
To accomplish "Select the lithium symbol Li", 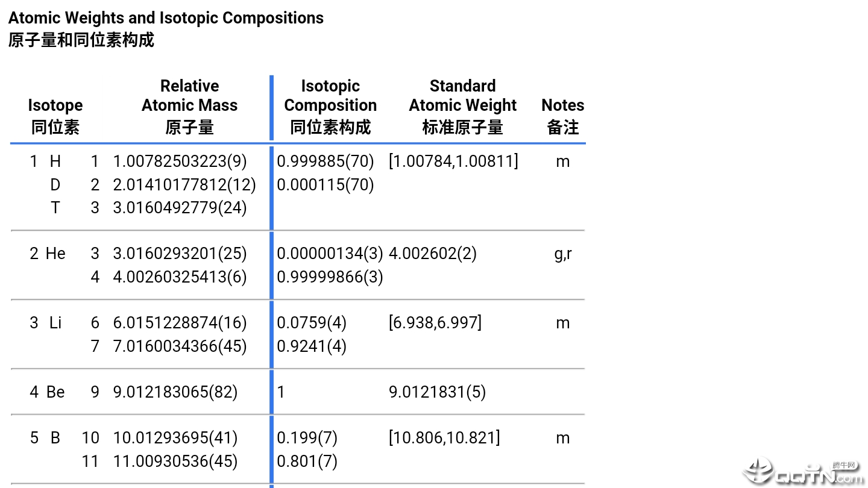I will point(55,323).
